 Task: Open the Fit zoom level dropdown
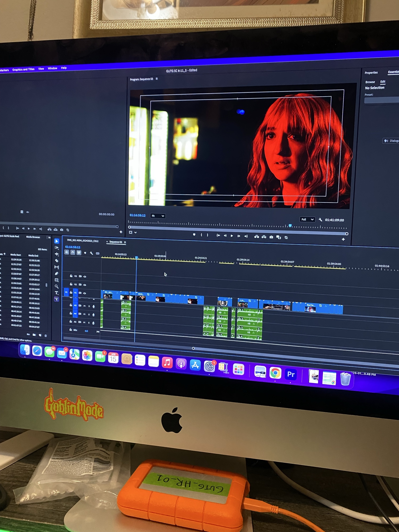158,216
